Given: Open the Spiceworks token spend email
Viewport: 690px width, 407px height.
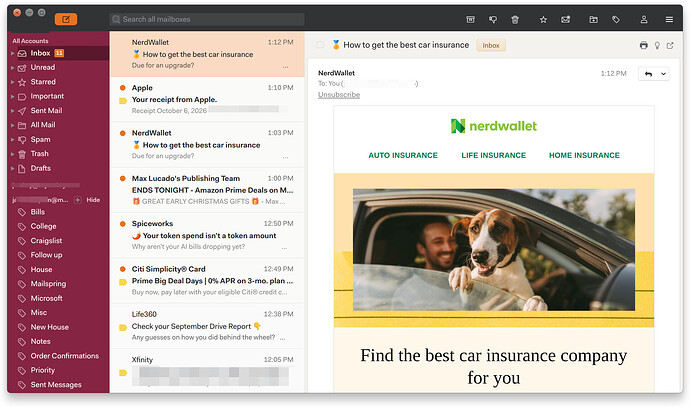Looking at the screenshot, I should 207,235.
